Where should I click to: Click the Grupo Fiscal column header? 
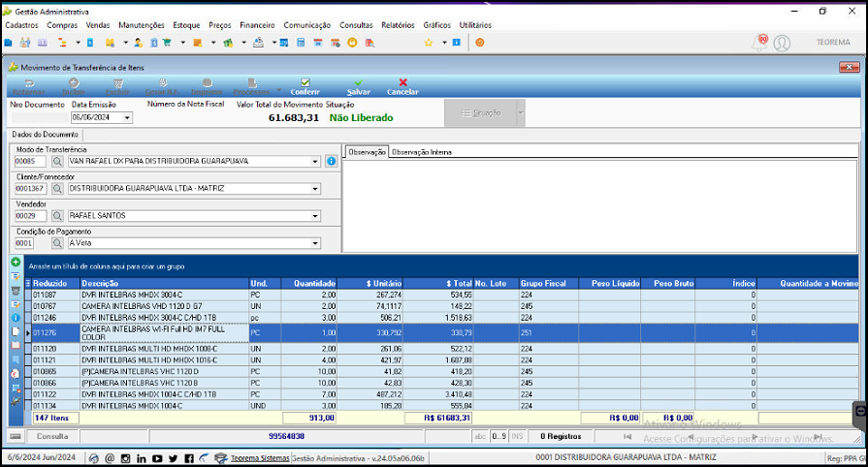pyautogui.click(x=549, y=283)
